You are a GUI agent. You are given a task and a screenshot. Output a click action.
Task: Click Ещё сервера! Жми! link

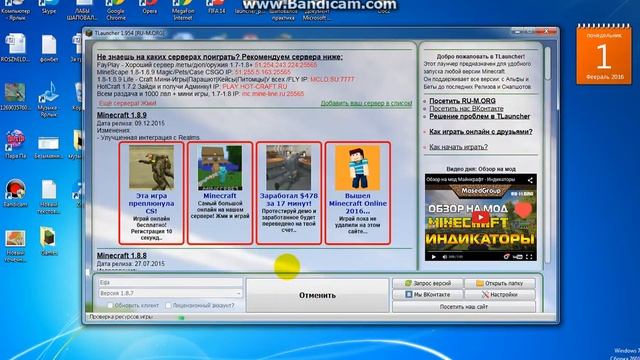pyautogui.click(x=127, y=103)
